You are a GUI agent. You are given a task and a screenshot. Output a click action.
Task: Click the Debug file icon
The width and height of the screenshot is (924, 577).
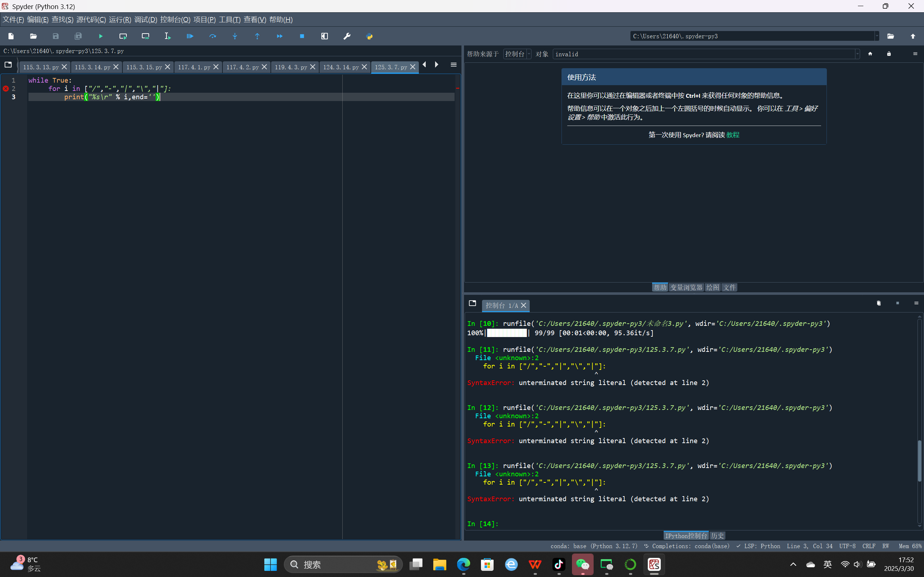coord(190,36)
